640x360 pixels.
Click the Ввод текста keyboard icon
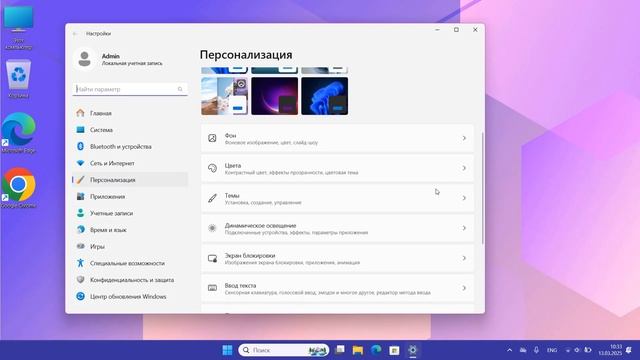click(212, 288)
